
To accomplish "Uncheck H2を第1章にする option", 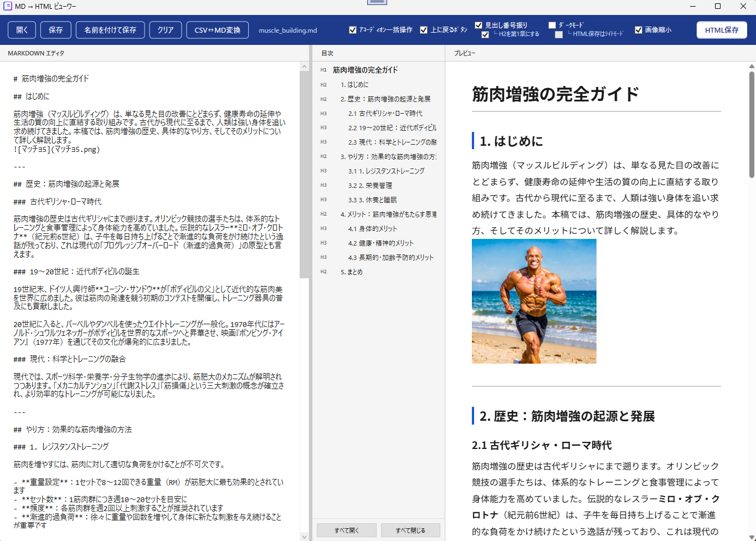I will pos(485,34).
